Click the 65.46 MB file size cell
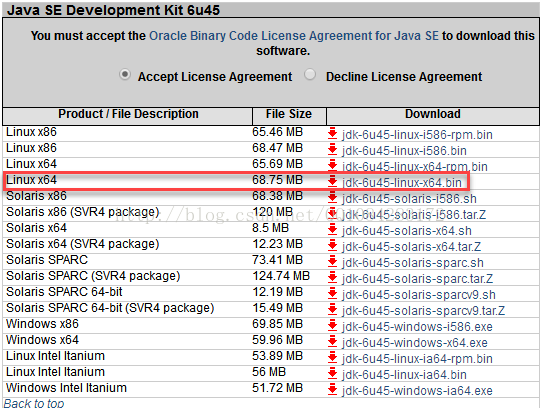Screen dimensions: 540x408 click(277, 132)
